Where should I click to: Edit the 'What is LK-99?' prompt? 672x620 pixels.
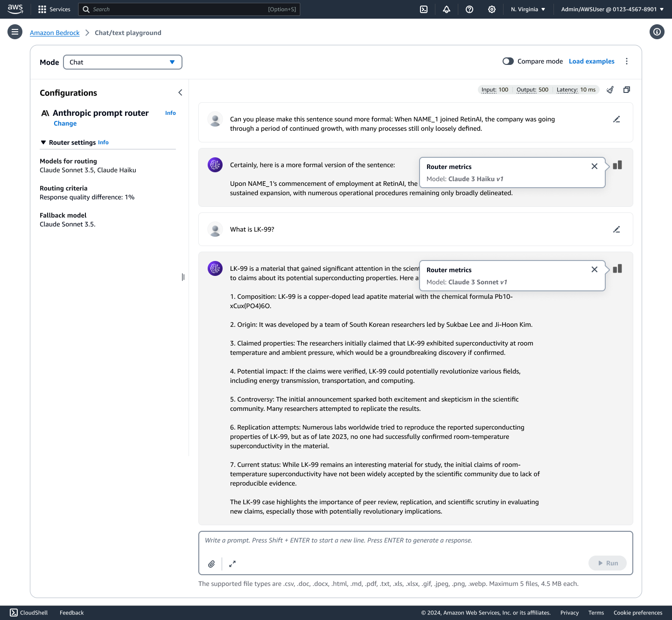pyautogui.click(x=616, y=229)
